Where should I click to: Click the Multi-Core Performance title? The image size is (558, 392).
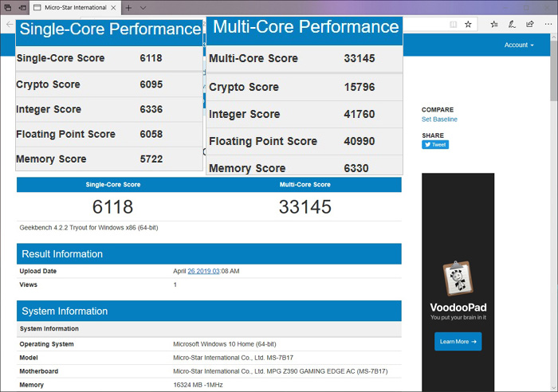coord(306,27)
